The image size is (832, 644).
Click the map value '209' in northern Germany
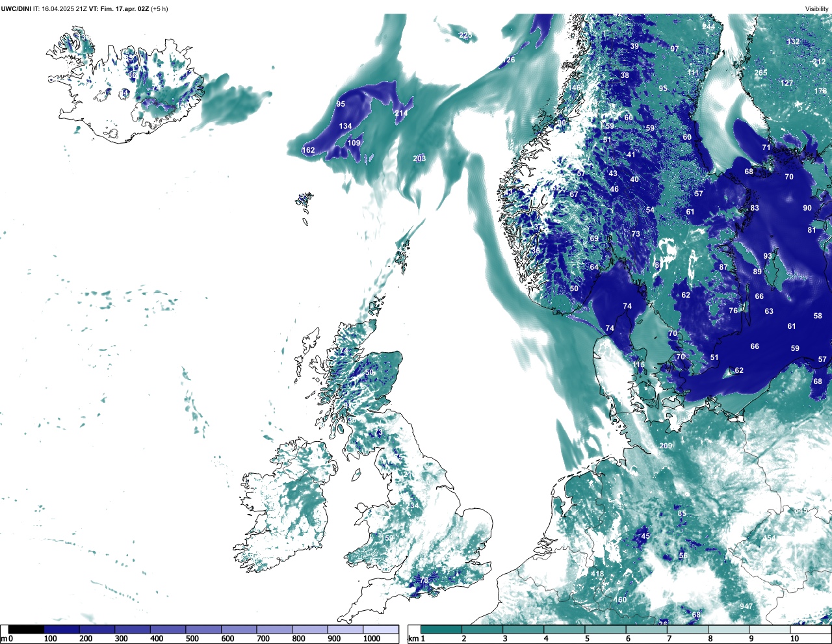666,446
